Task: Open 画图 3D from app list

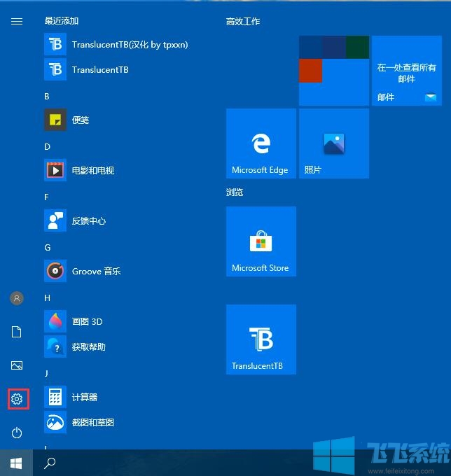Action: pyautogui.click(x=87, y=321)
